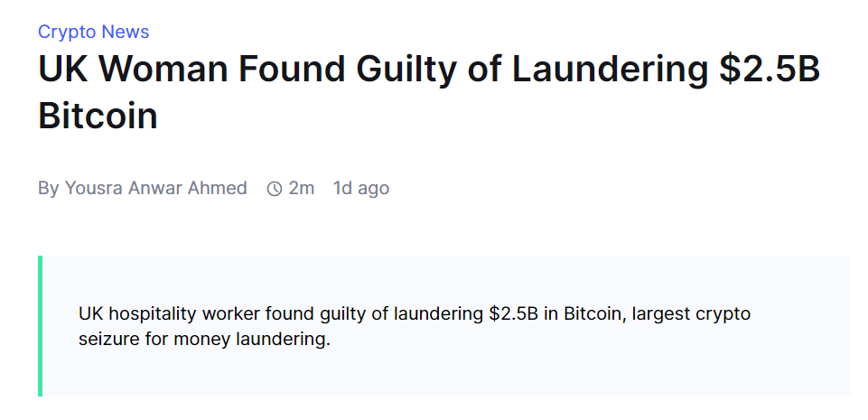Click the "1d ago" publish timestamp

tap(361, 188)
